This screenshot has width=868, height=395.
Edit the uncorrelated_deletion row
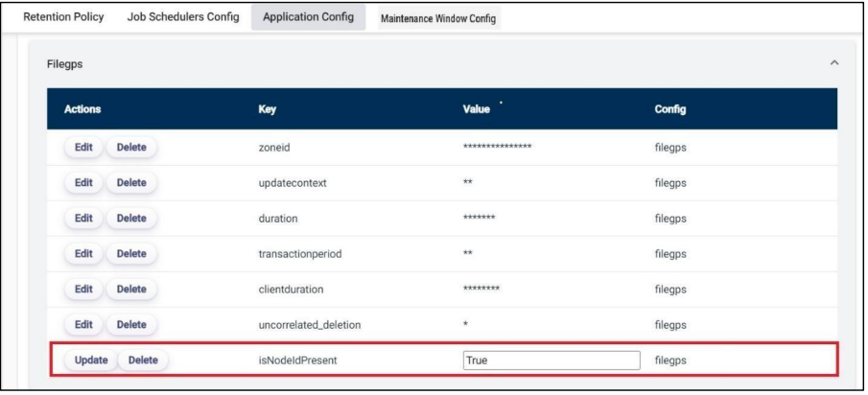click(x=83, y=325)
